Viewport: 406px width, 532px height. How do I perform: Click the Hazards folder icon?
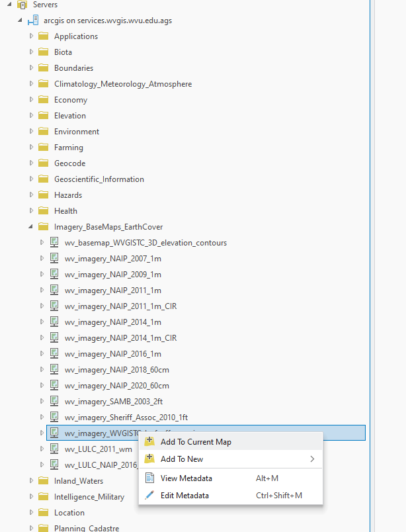44,195
